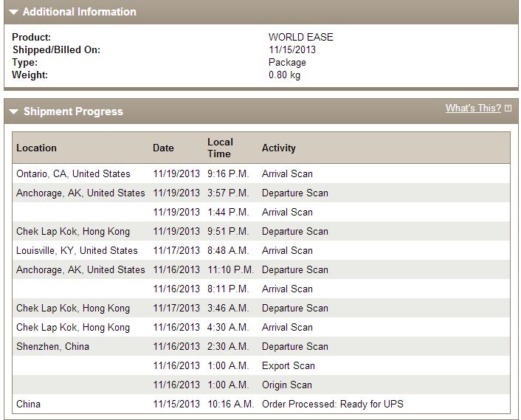Screen dimensions: 521x420
Task: Click the 11:10 P.M. Anchorage departure time
Action: (230, 270)
